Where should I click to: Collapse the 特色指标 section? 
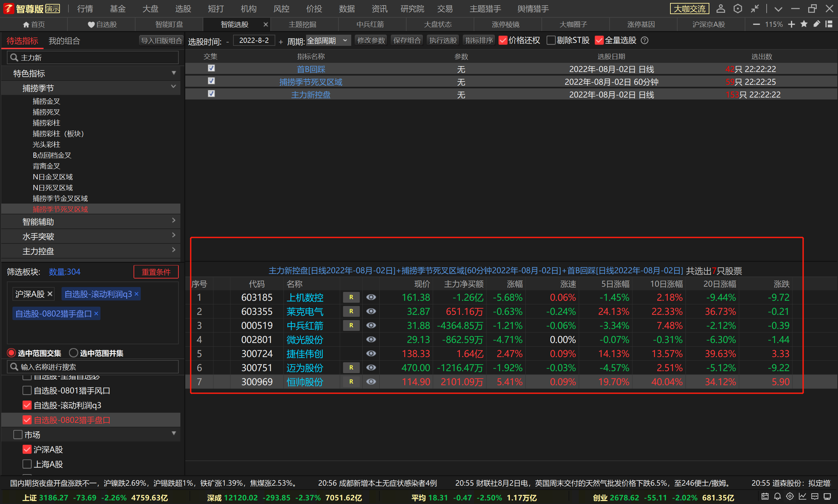point(173,73)
